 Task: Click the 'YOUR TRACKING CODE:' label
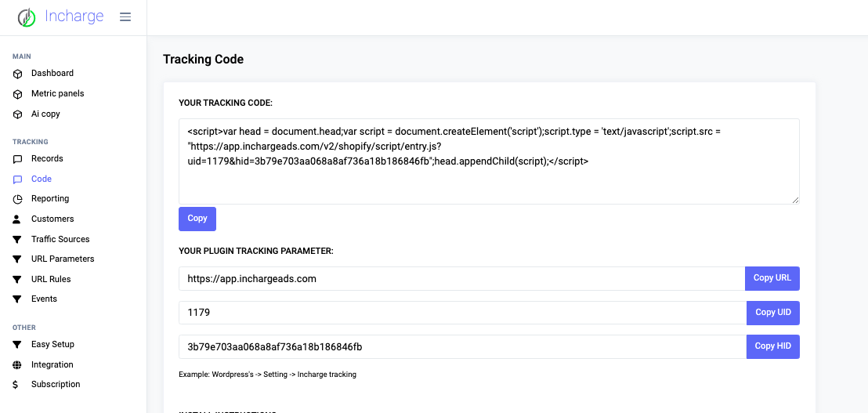tap(226, 103)
